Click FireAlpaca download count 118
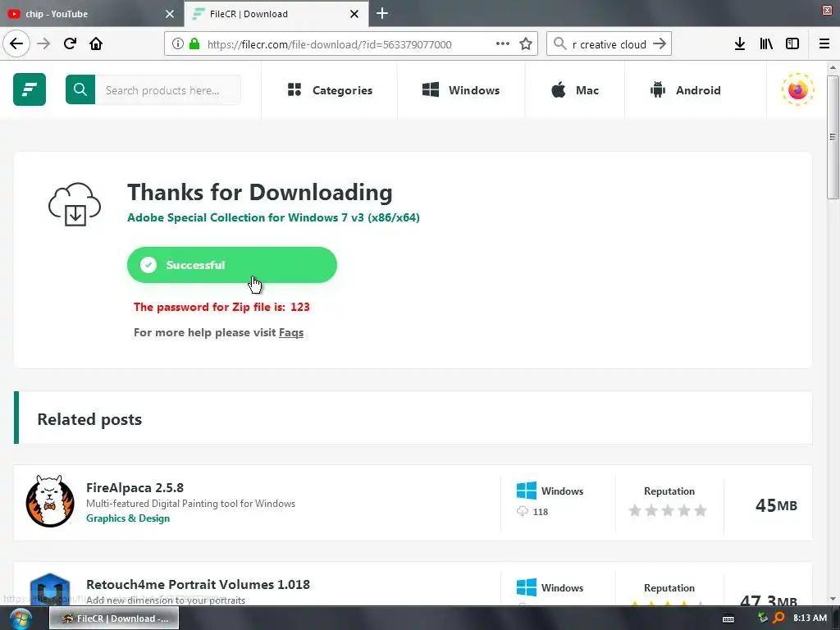 coord(541,512)
